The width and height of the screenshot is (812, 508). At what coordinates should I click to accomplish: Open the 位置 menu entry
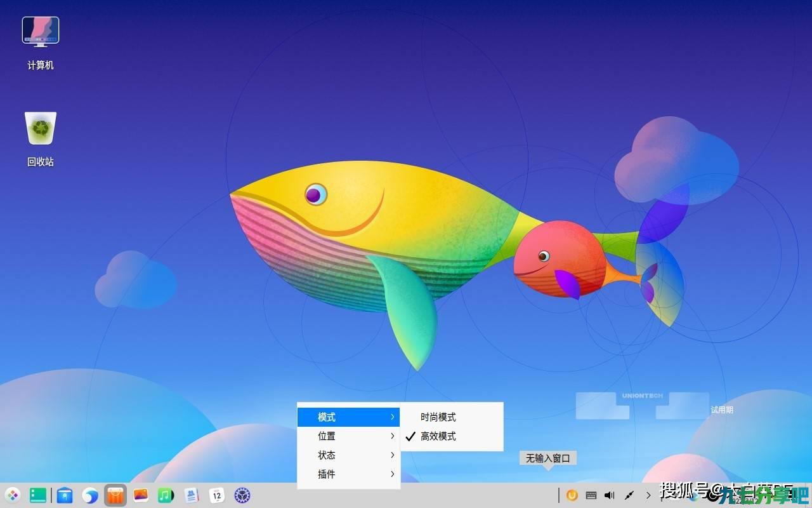(x=349, y=436)
